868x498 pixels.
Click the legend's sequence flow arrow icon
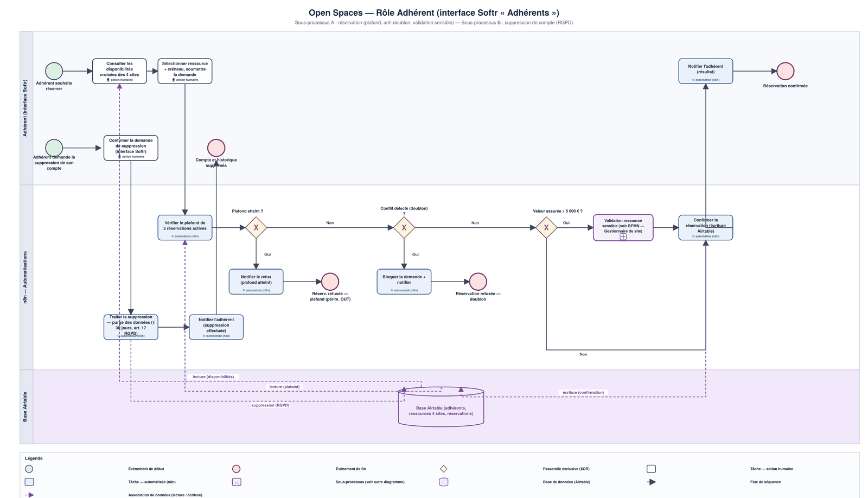[652, 482]
